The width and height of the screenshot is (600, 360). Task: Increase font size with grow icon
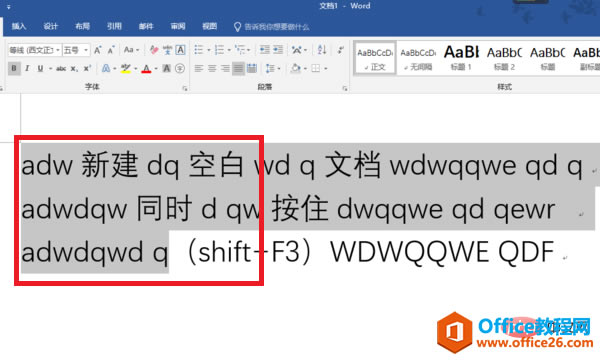pyautogui.click(x=98, y=50)
